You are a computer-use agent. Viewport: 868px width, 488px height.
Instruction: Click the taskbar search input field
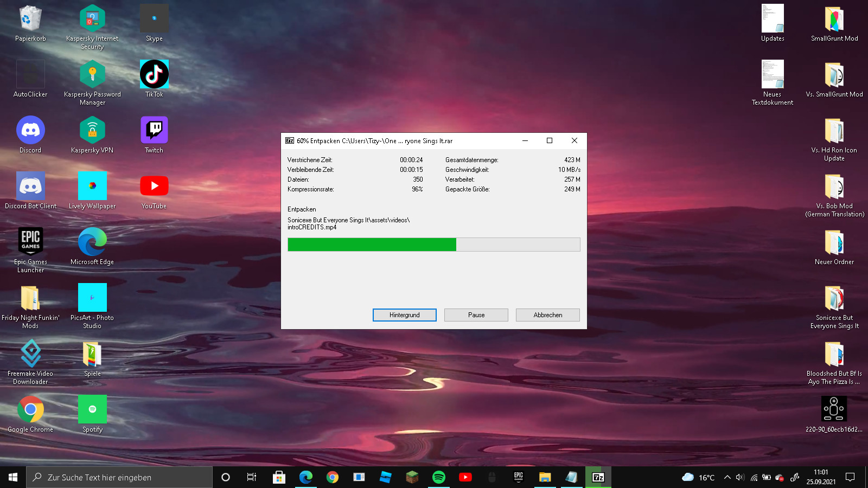click(x=119, y=477)
